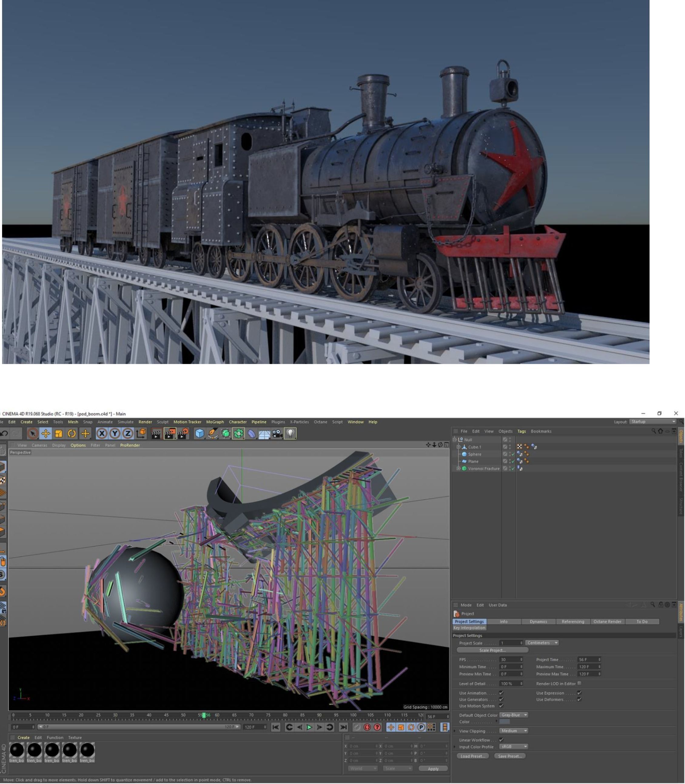Click the green Subdivision Surface generator icon
685x784 pixels.
[226, 433]
